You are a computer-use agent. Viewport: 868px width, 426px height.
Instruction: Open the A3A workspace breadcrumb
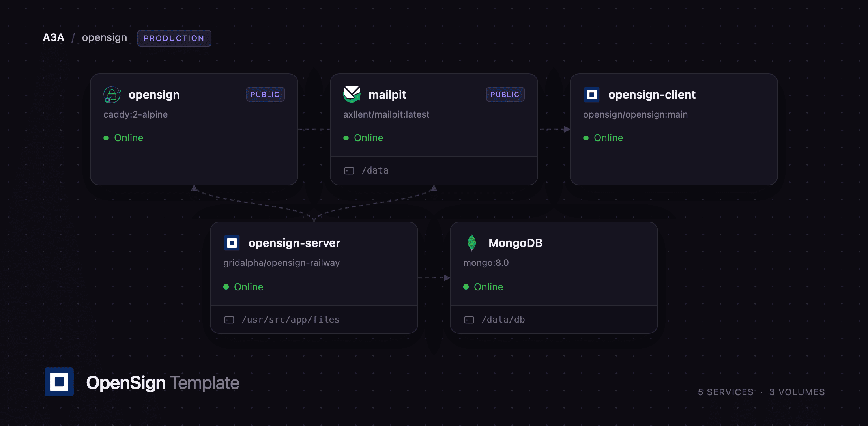click(54, 37)
